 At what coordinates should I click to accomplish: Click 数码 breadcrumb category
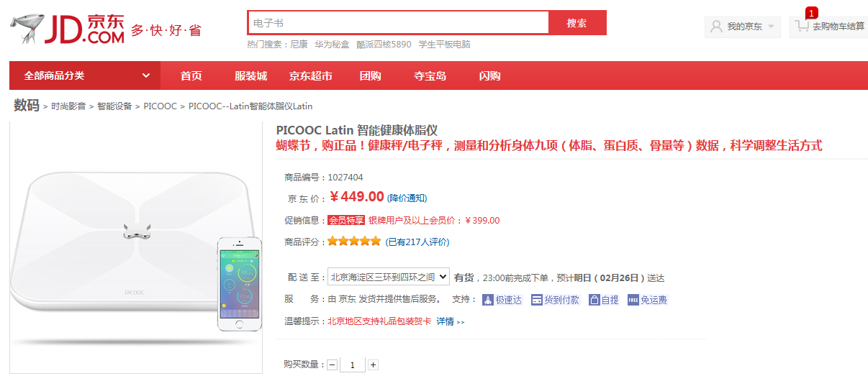[x=27, y=105]
